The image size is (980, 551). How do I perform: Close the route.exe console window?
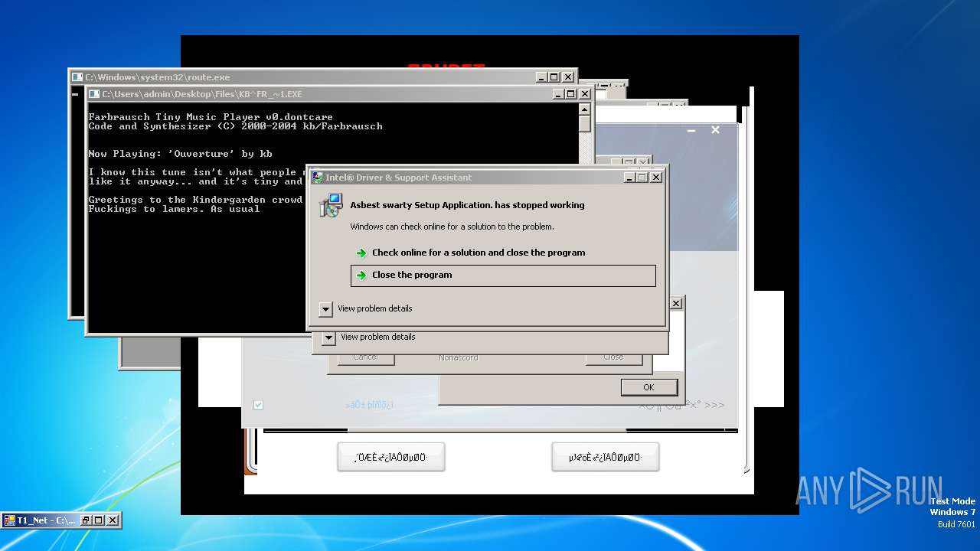568,77
